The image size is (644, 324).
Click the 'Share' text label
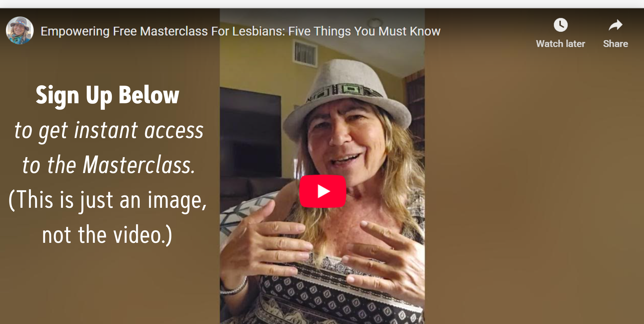(615, 44)
